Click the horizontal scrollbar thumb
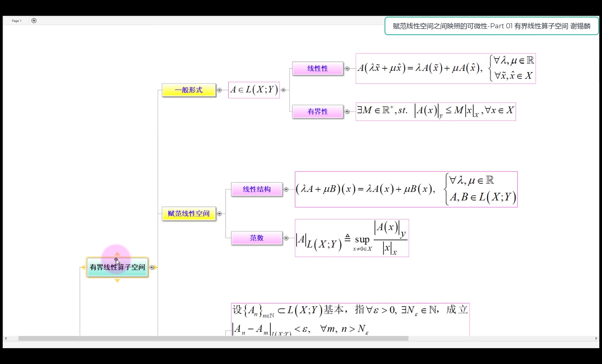This screenshot has height=364, width=602. [x=213, y=338]
